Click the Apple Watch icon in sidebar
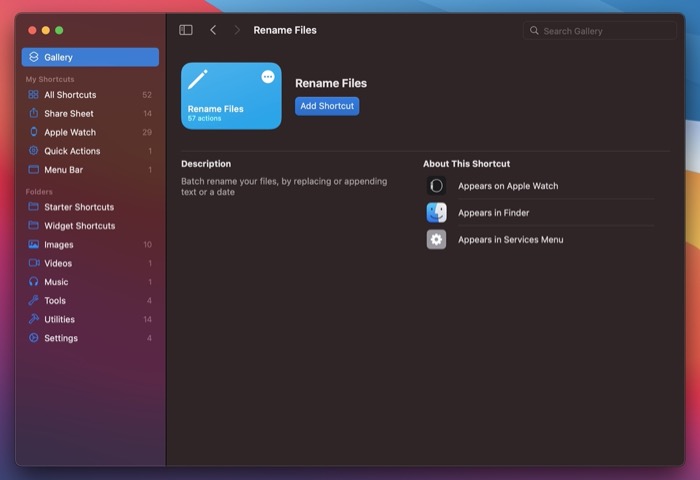This screenshot has height=480, width=700. coord(33,132)
